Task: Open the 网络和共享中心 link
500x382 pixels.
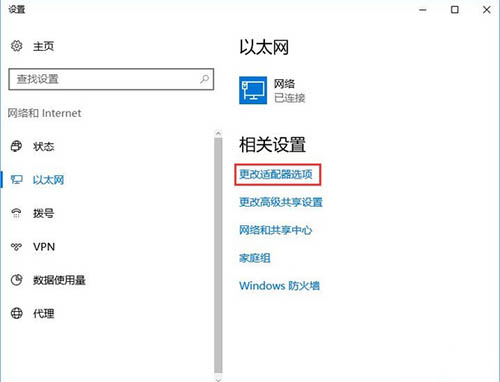Action: point(275,230)
